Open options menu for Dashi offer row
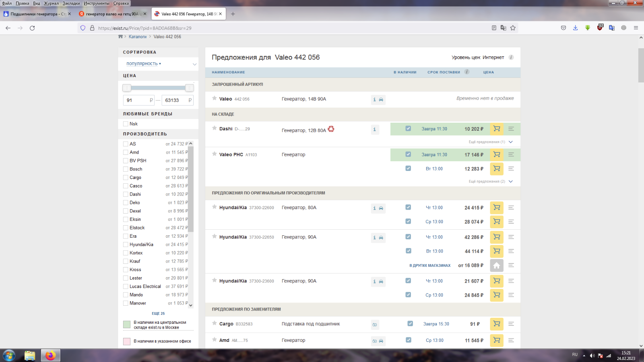This screenshot has height=362, width=644. coord(511,129)
